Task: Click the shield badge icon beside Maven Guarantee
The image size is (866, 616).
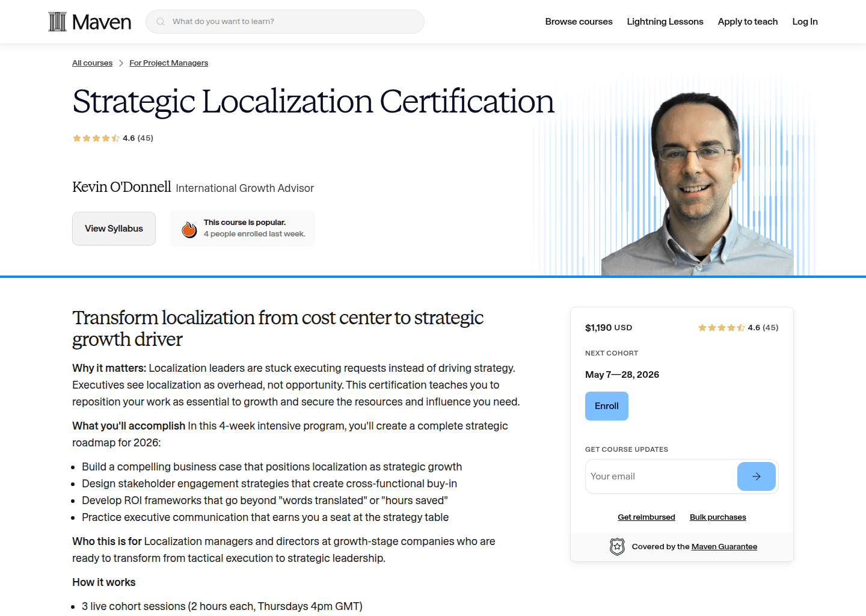Action: point(617,547)
